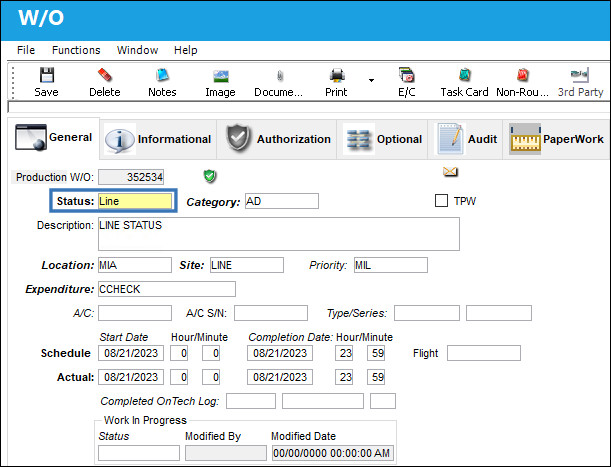Toggle the TPW checkbox

(441, 201)
